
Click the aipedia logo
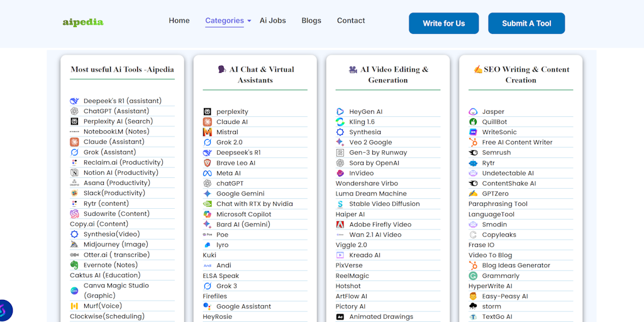pos(83,22)
